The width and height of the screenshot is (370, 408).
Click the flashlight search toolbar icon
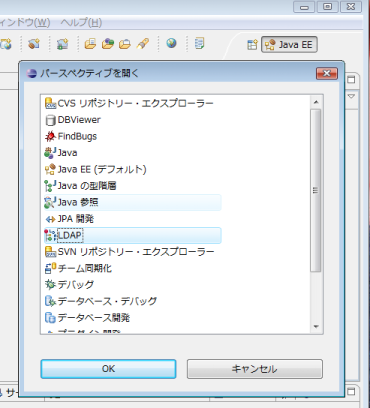(143, 43)
